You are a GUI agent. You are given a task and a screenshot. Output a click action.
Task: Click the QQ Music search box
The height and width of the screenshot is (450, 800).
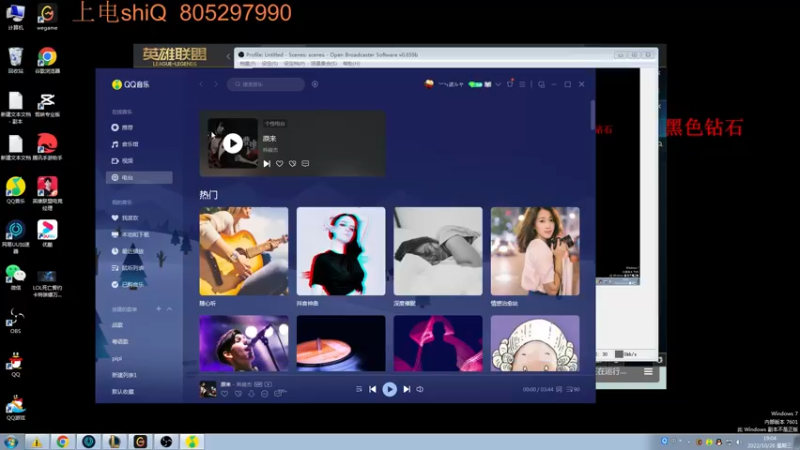point(266,84)
